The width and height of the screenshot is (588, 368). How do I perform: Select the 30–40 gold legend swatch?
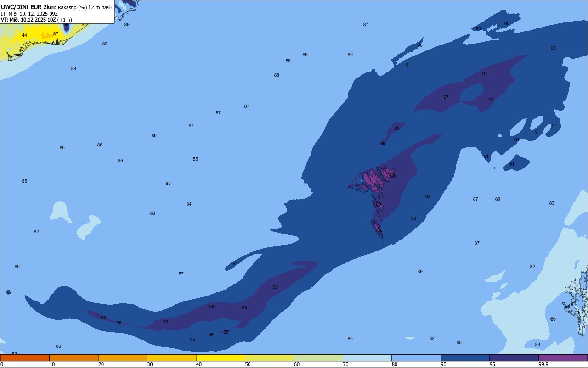172,357
